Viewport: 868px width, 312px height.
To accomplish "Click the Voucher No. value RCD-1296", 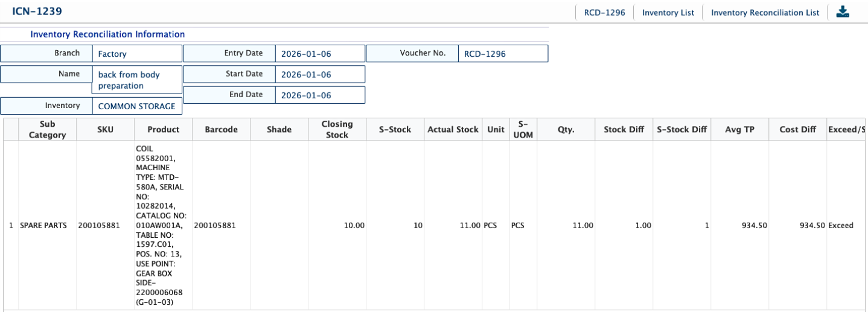I will point(502,54).
